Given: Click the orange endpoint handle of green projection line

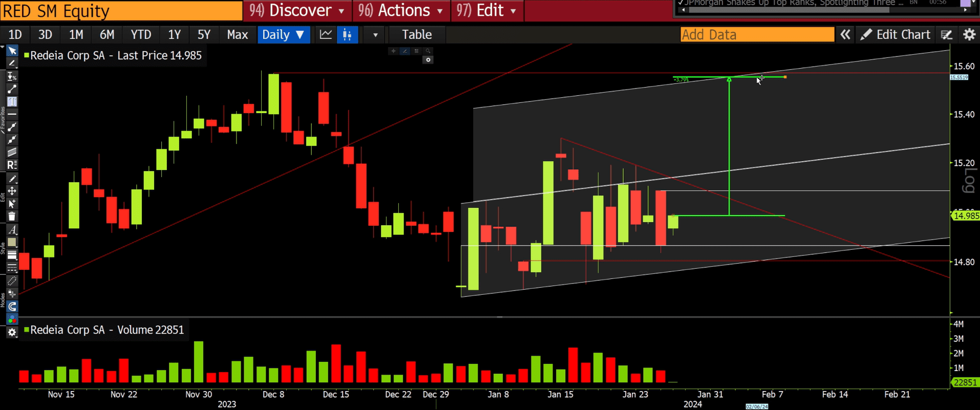Looking at the screenshot, I should [785, 77].
